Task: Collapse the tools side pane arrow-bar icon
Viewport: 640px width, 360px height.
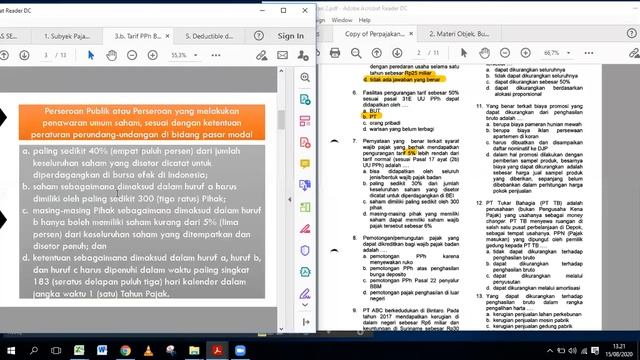Action: 306,322
